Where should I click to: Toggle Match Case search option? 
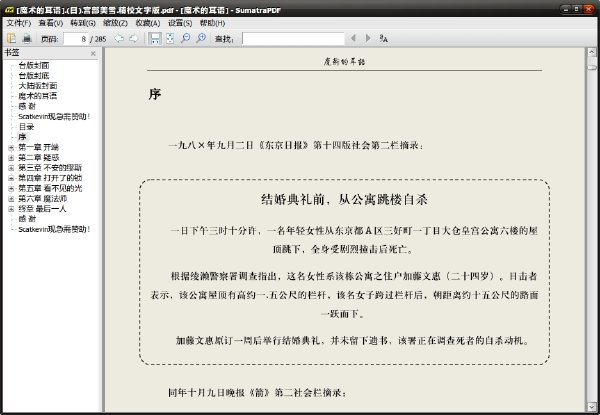[x=383, y=38]
